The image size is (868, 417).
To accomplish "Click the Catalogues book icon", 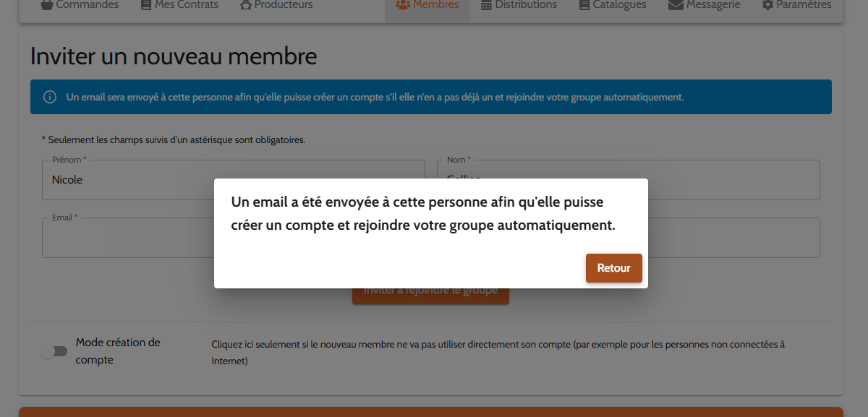I will [x=584, y=5].
